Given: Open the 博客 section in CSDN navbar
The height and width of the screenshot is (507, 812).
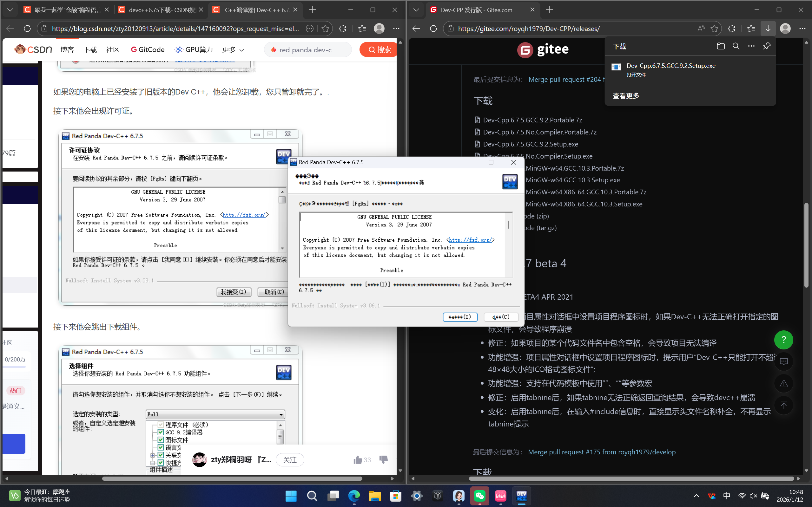Looking at the screenshot, I should (67, 50).
